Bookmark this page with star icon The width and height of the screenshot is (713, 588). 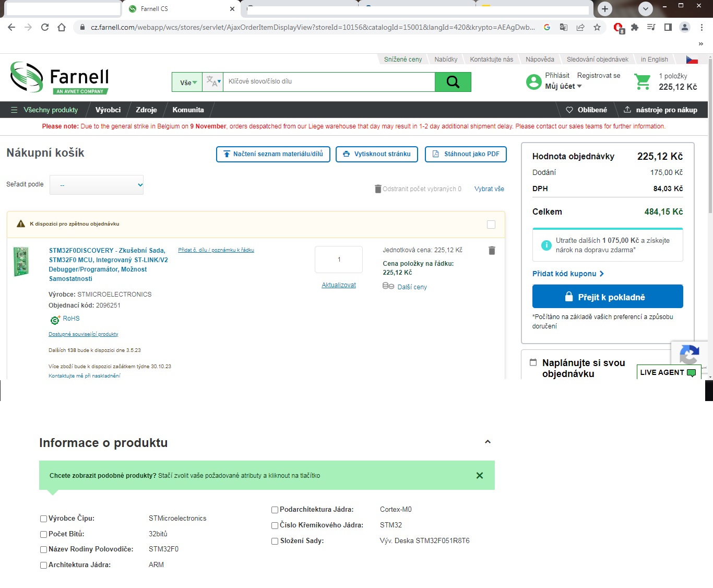pyautogui.click(x=597, y=27)
